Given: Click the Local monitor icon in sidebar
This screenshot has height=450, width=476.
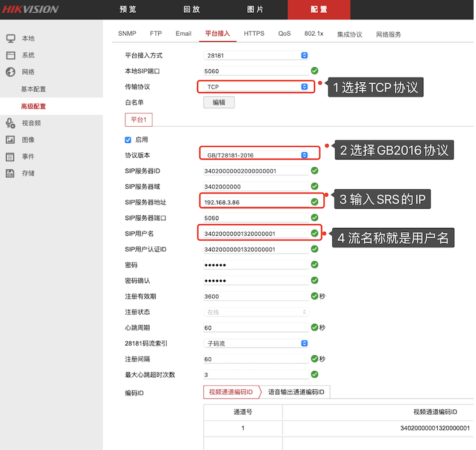Looking at the screenshot, I should 10,38.
